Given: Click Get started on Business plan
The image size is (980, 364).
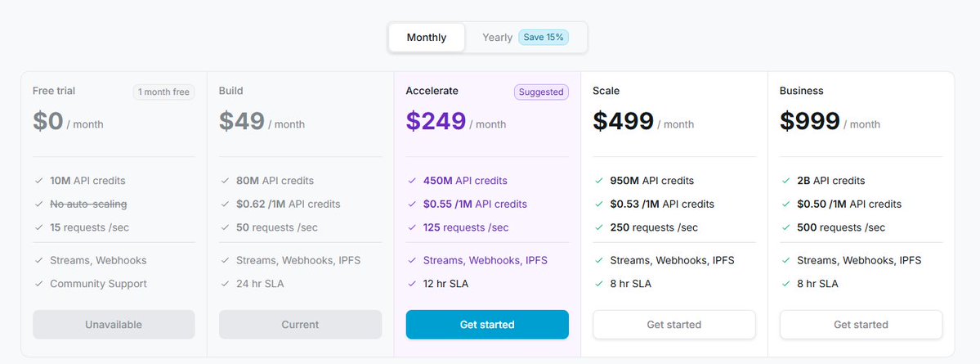Looking at the screenshot, I should point(861,325).
